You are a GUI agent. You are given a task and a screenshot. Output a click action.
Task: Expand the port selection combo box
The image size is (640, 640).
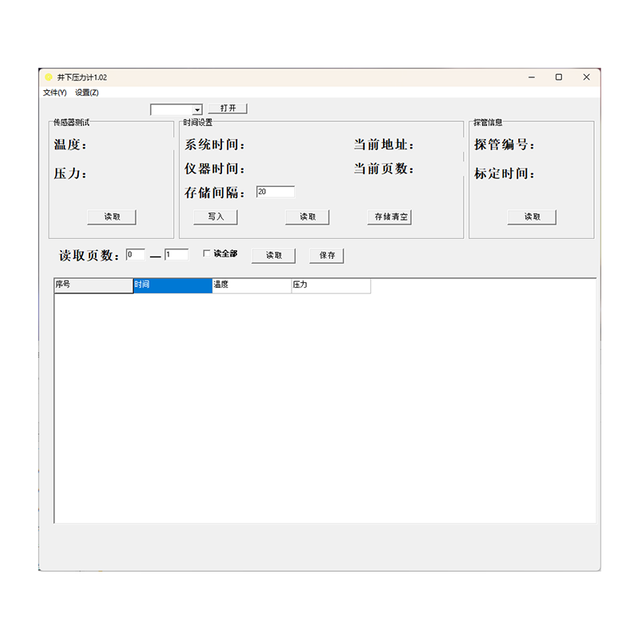tap(198, 110)
